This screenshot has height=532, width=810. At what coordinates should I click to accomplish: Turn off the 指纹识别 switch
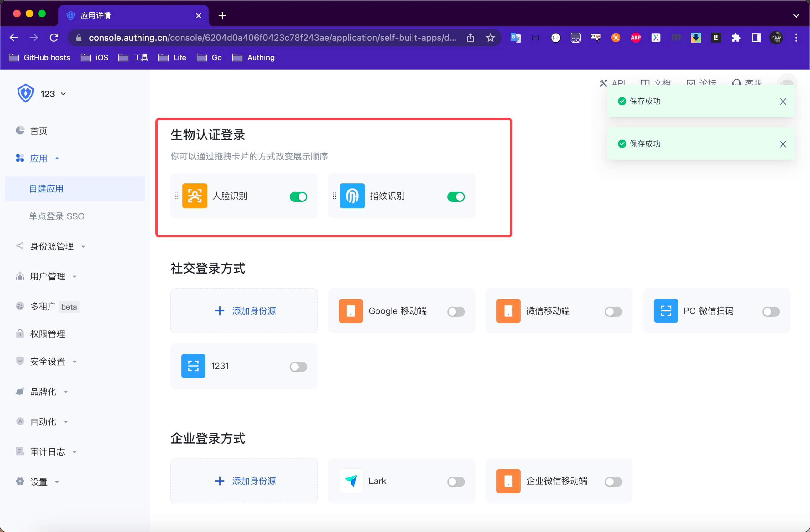coord(456,196)
